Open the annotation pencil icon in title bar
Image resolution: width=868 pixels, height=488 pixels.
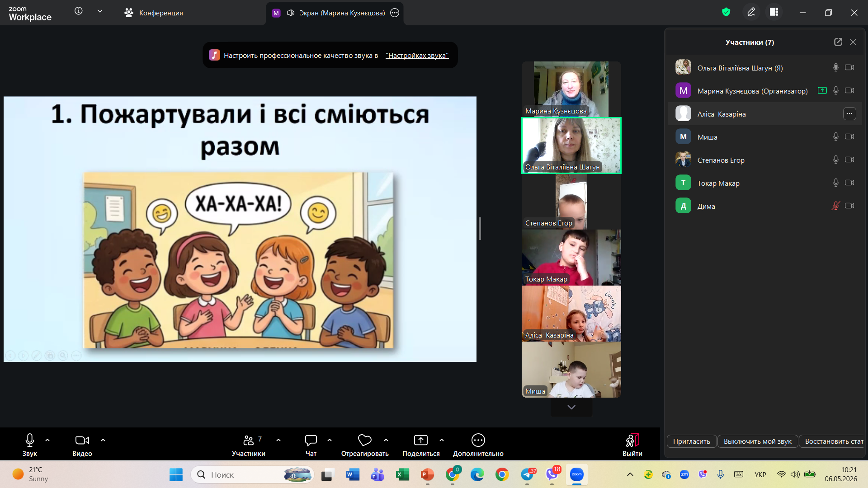[751, 12]
